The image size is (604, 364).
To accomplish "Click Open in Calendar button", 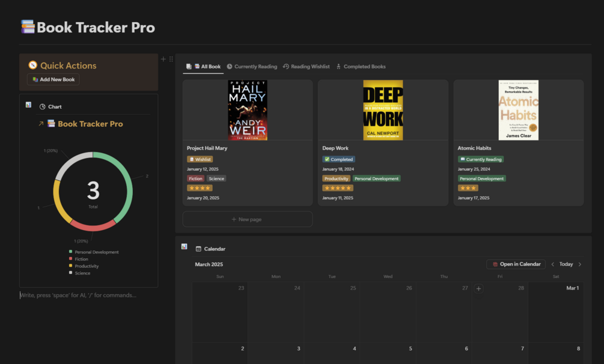I will tap(516, 264).
